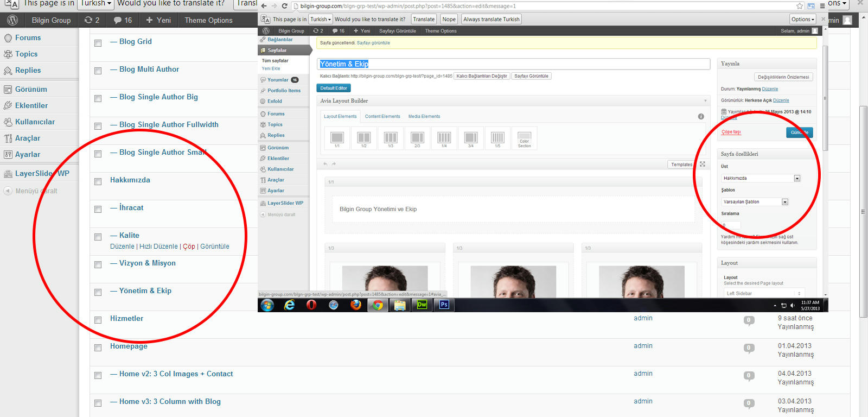Tick the checkbox for Homepage row
Screen dimensions: 868x417
click(x=98, y=347)
